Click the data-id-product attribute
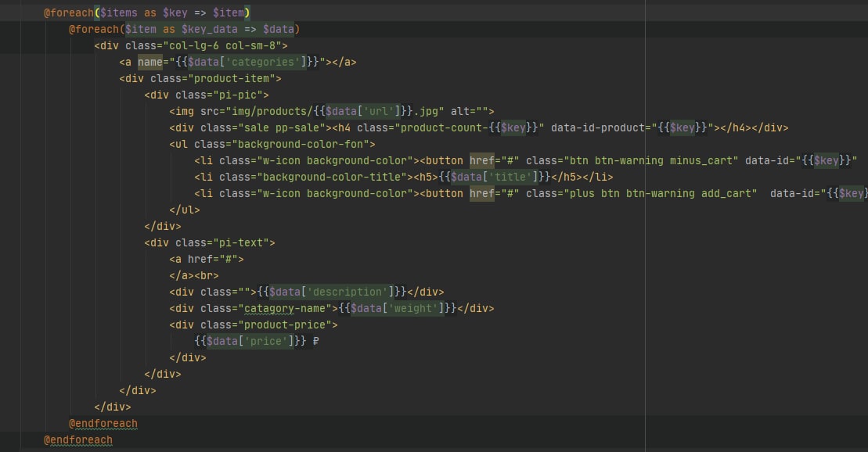 598,127
